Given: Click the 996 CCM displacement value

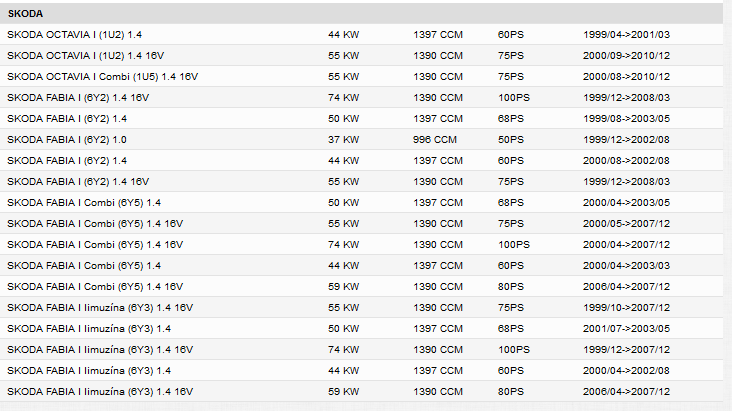Looking at the screenshot, I should [435, 140].
